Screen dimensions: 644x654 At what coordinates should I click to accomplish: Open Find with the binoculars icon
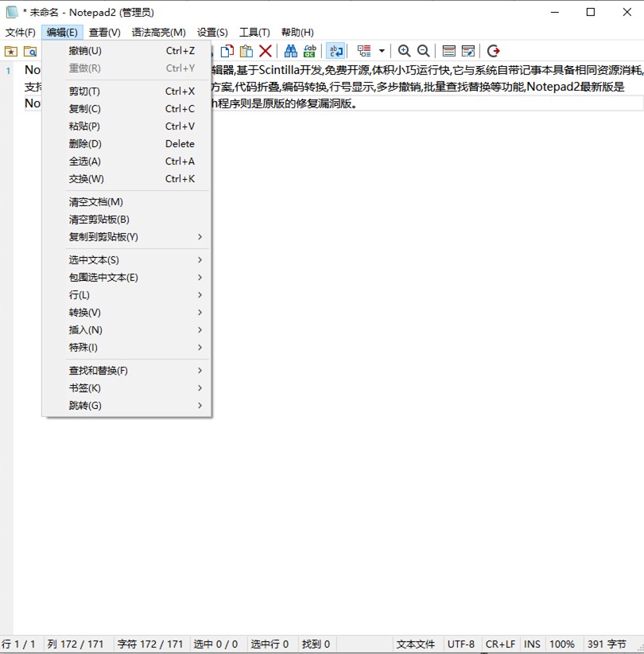coord(291,51)
